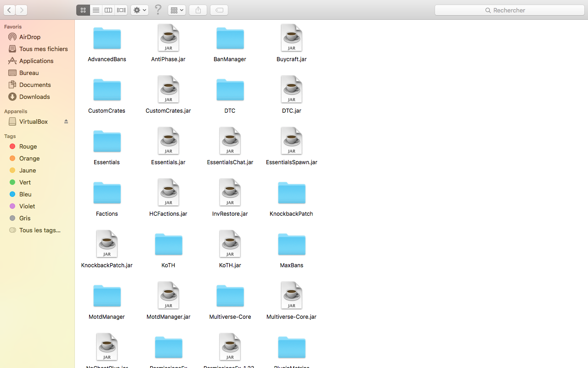Eject the VirtualBox volume
Screen dimensions: 588x368
click(x=66, y=121)
